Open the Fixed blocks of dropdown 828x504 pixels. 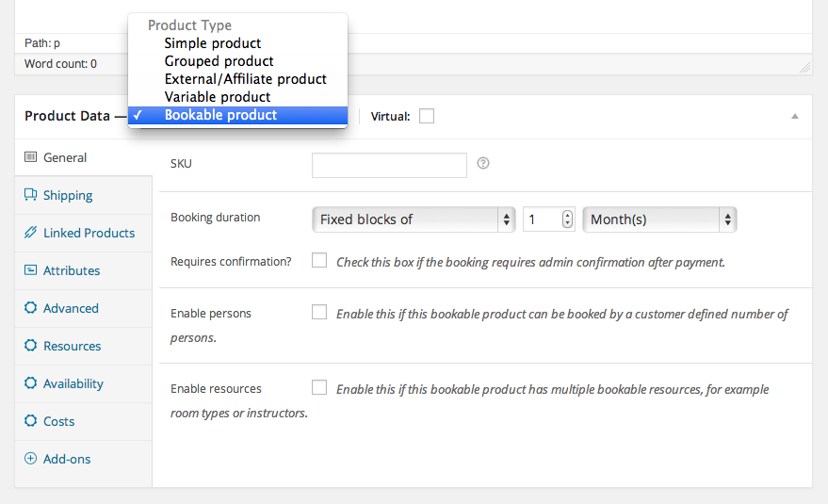click(413, 219)
